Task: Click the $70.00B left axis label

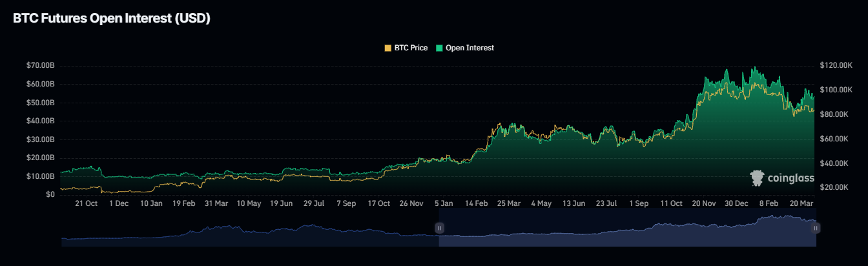Action: tap(40, 66)
